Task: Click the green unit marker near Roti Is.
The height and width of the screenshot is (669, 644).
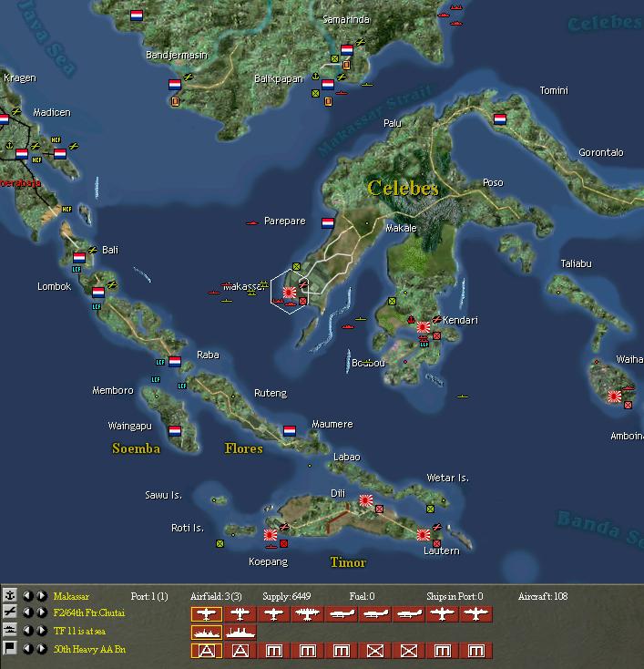Action: point(220,543)
